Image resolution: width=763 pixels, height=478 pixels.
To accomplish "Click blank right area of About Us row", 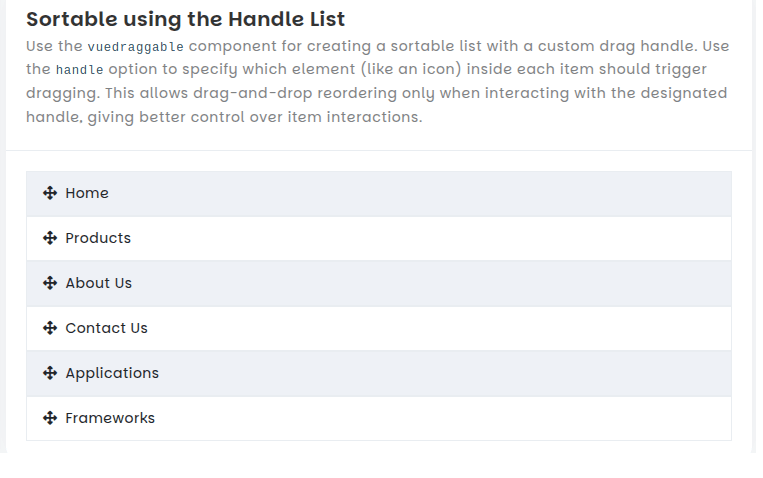I will point(500,283).
